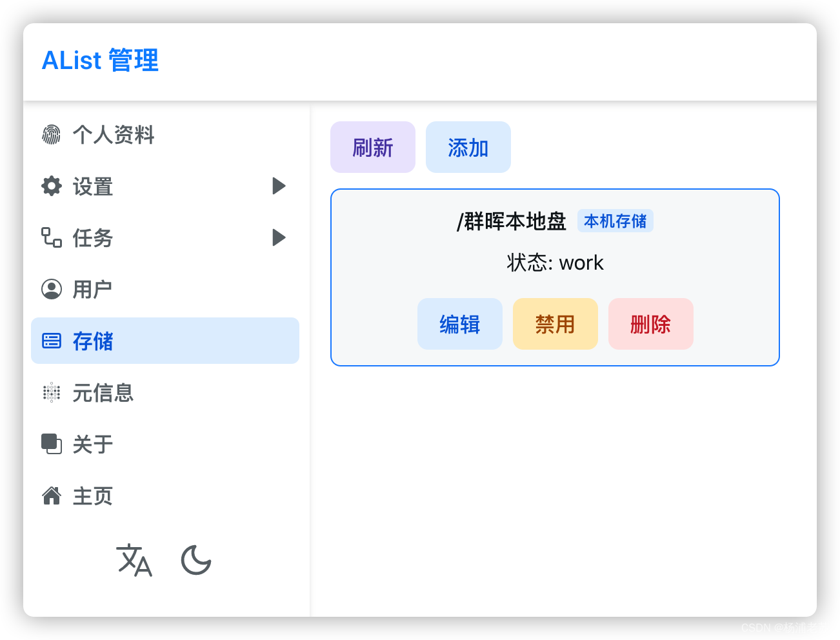This screenshot has width=840, height=640.
Task: Open the 个人资料 menu item
Action: [165, 134]
